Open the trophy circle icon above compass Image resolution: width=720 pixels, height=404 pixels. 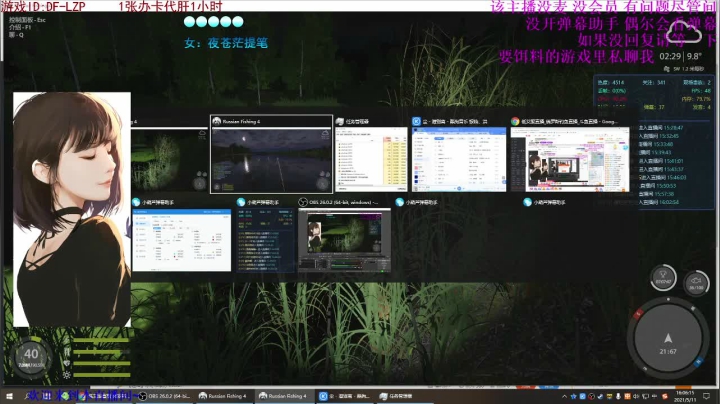[x=663, y=278]
